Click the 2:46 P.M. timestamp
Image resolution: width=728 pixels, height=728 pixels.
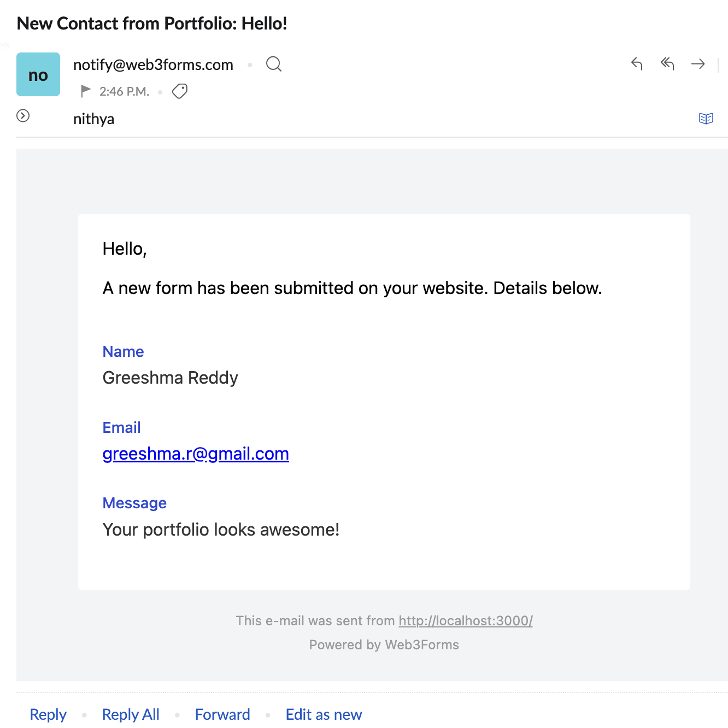pyautogui.click(x=124, y=91)
